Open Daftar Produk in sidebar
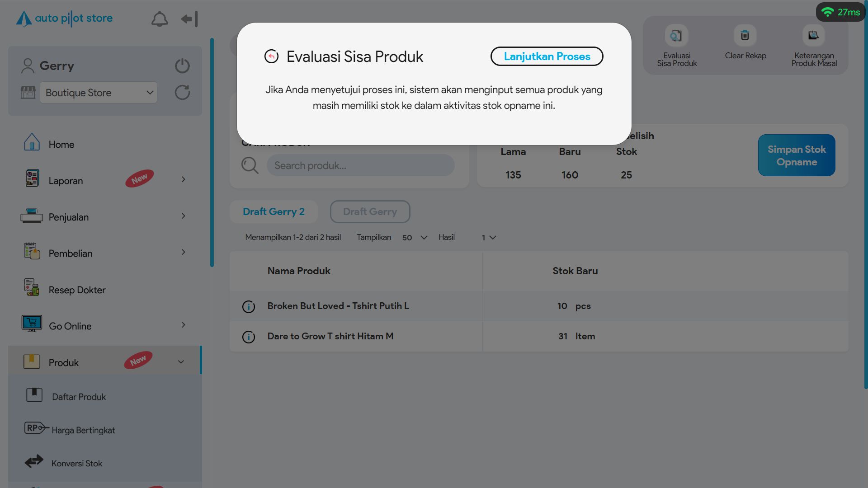This screenshot has height=488, width=868. click(79, 397)
